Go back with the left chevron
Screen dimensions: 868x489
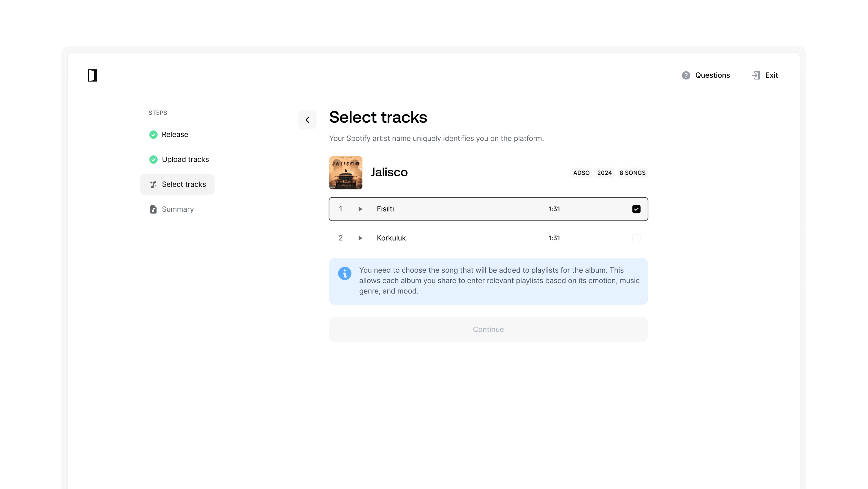click(x=307, y=120)
